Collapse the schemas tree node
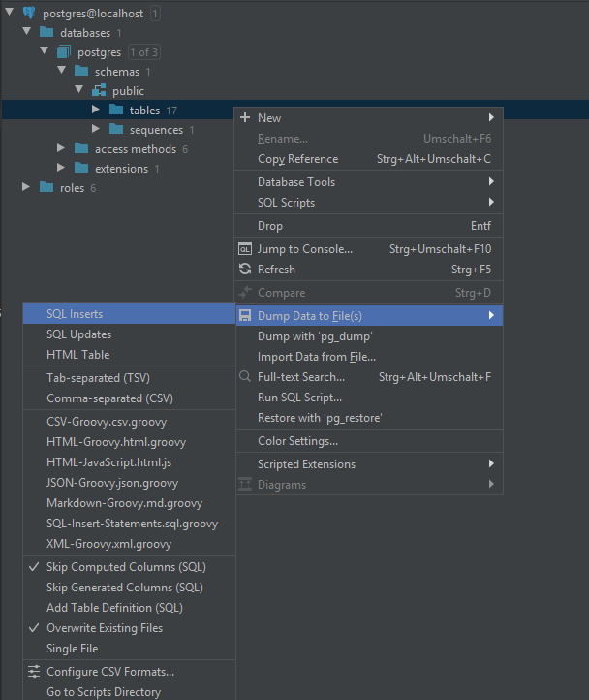 (x=61, y=72)
